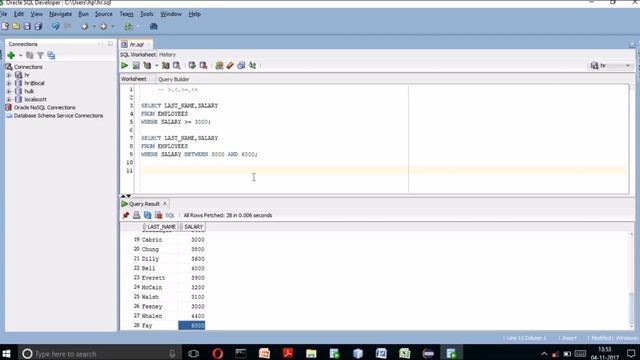Expand the hr connection node
This screenshot has height=360, width=640.
(9, 75)
